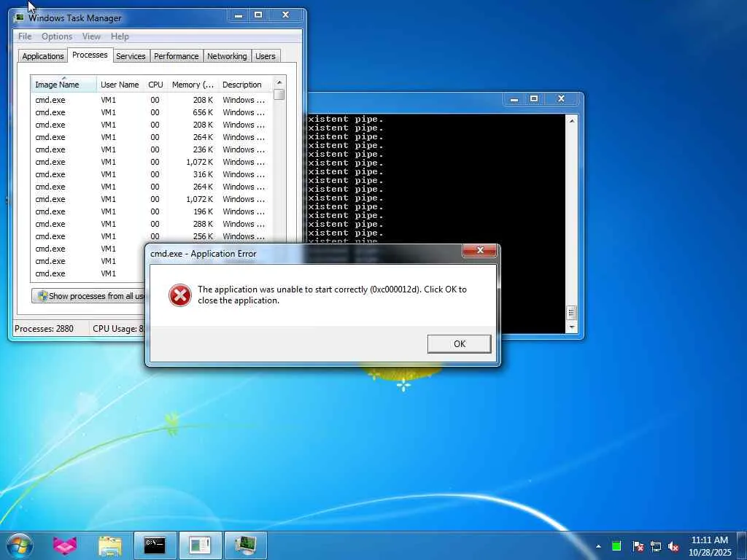Image resolution: width=747 pixels, height=560 pixels.
Task: Minimize the command prompt window
Action: pyautogui.click(x=514, y=99)
